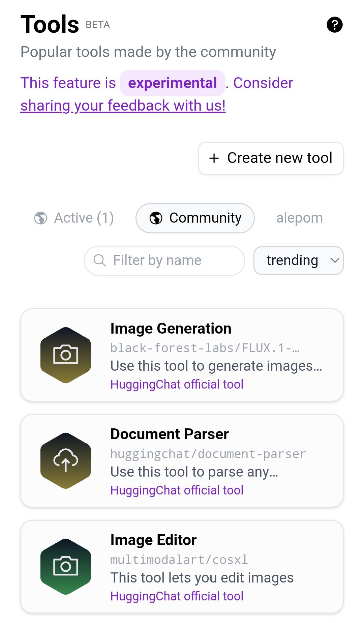Viewport: 364px width, 623px height.
Task: Click the Tools page heading
Action: [50, 24]
